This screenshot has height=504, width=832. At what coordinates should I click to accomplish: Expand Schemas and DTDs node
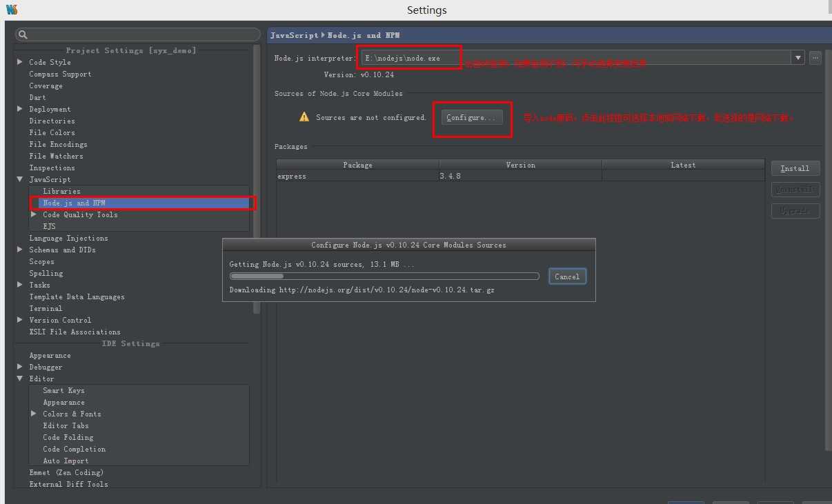pos(20,250)
